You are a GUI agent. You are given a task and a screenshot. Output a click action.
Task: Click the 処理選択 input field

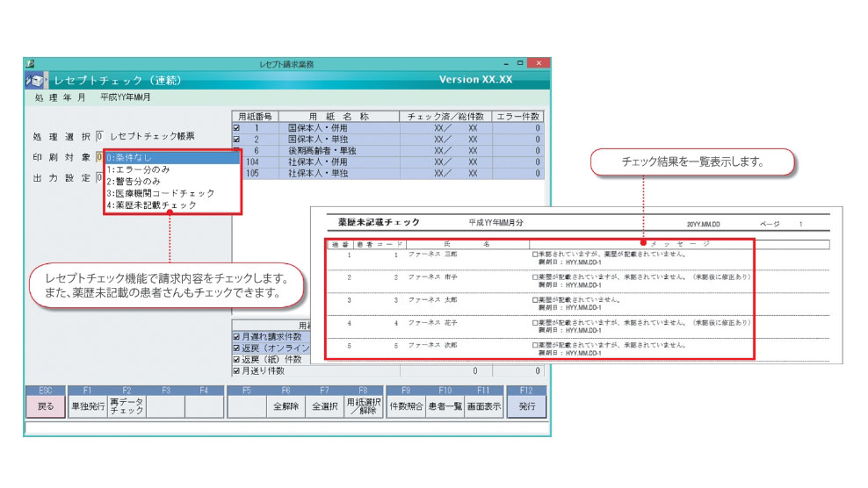(99, 136)
